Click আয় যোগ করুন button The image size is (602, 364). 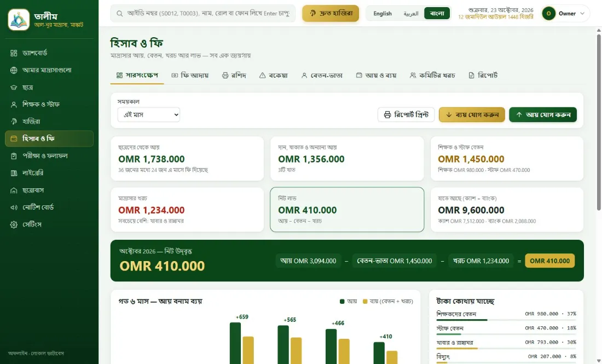(543, 114)
